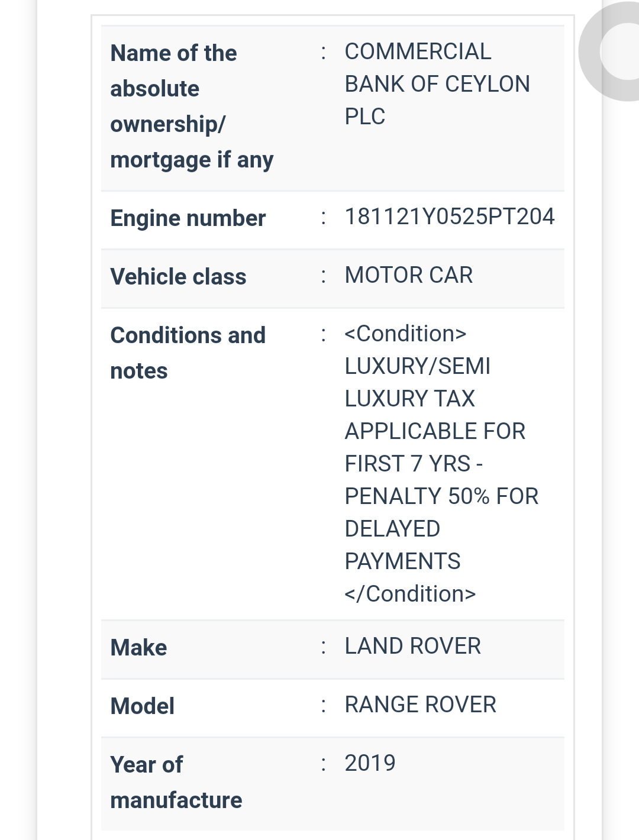This screenshot has height=840, width=639.
Task: Select the RANGE ROVER value
Action: (421, 705)
